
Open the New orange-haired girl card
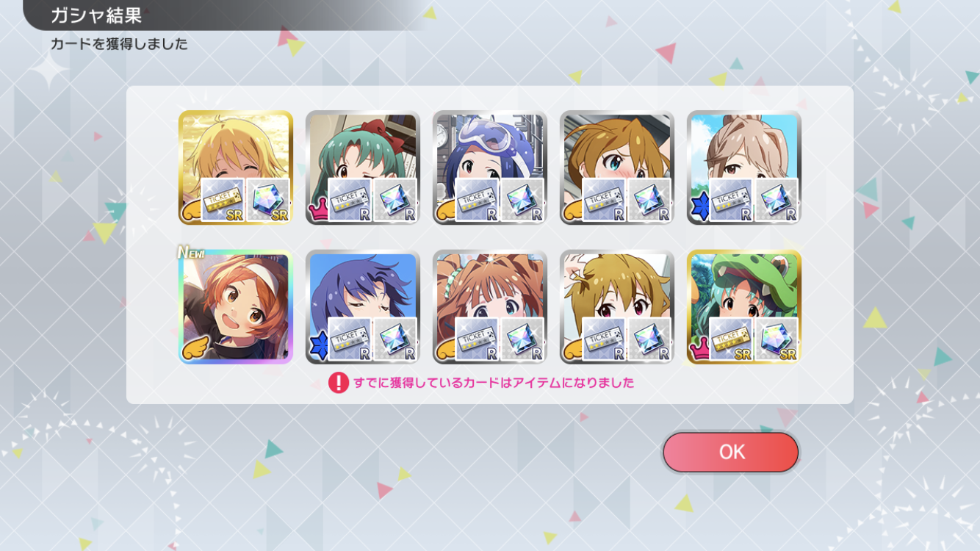point(236,306)
